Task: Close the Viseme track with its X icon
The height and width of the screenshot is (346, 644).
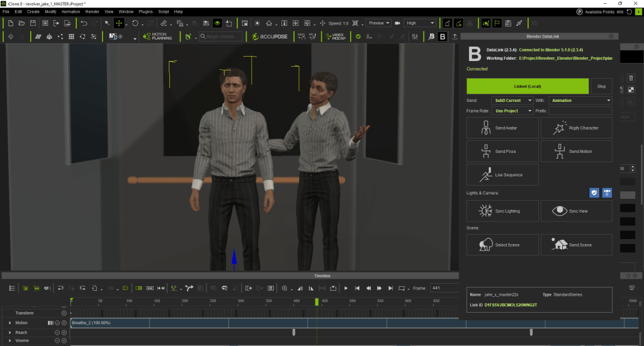Action: click(x=64, y=341)
